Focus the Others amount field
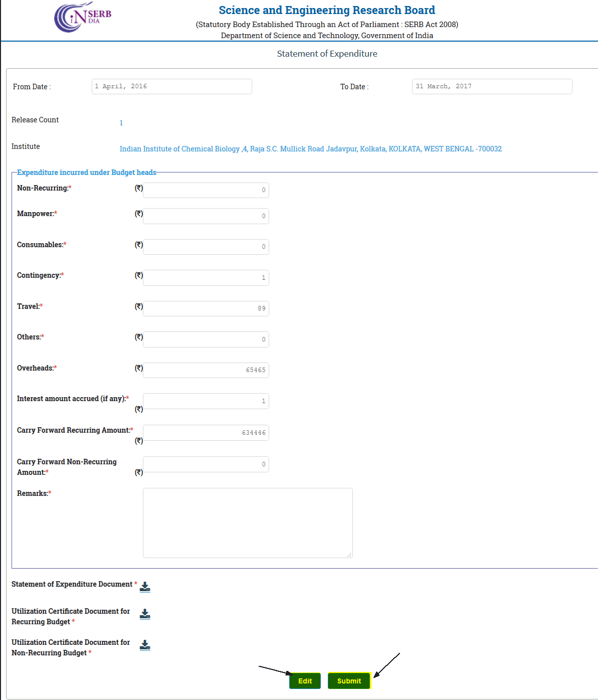 click(206, 339)
